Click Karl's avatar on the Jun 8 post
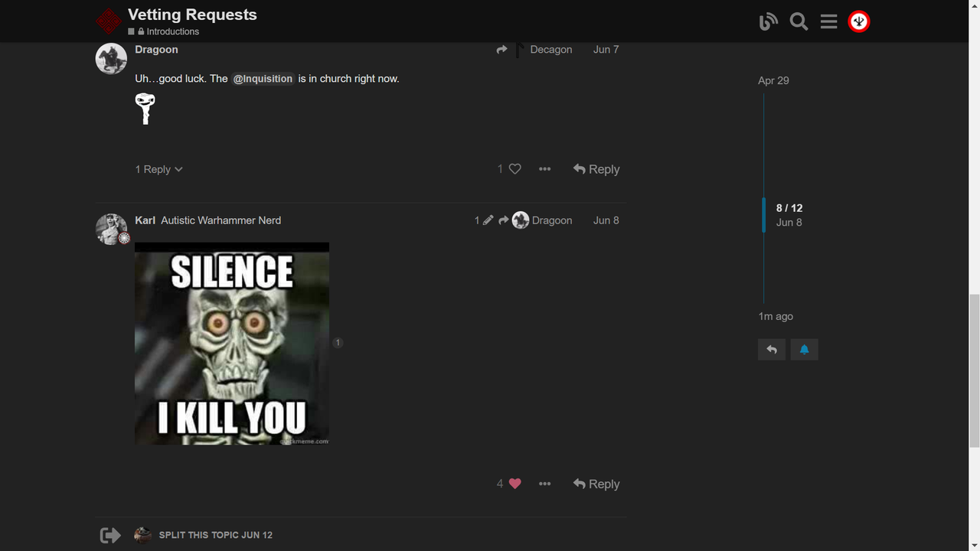 point(111,229)
